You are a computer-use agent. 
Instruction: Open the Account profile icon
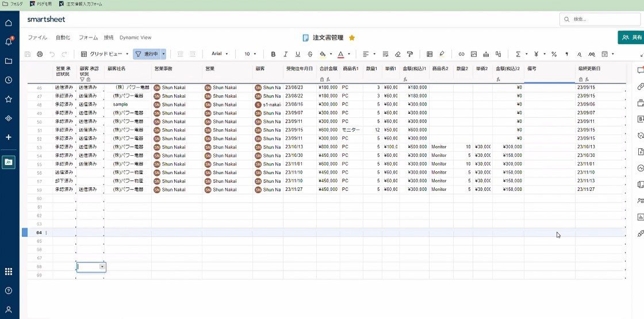(x=9, y=310)
